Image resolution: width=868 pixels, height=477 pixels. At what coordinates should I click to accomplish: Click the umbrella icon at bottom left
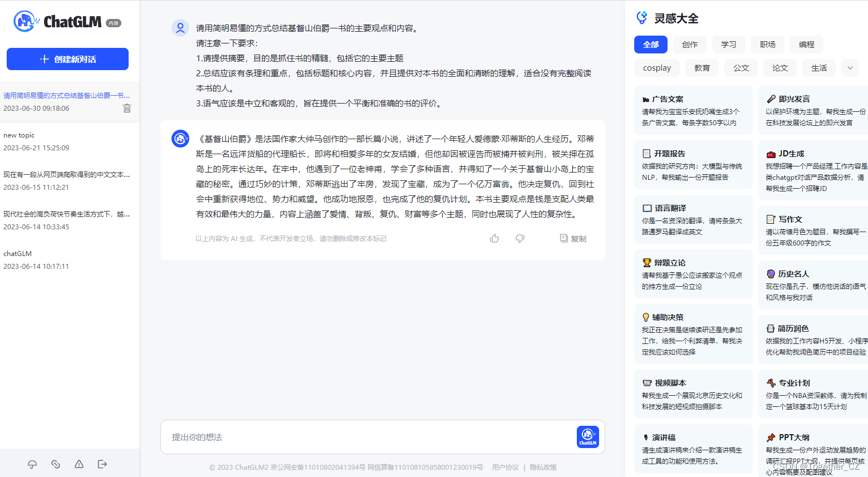coord(32,464)
